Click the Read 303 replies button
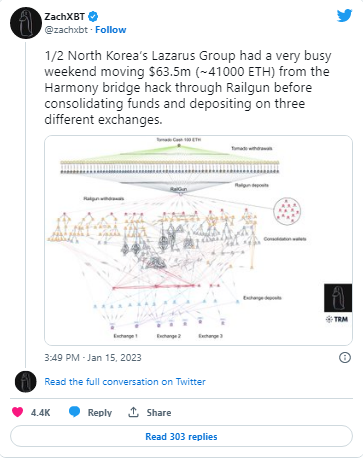 point(181,436)
